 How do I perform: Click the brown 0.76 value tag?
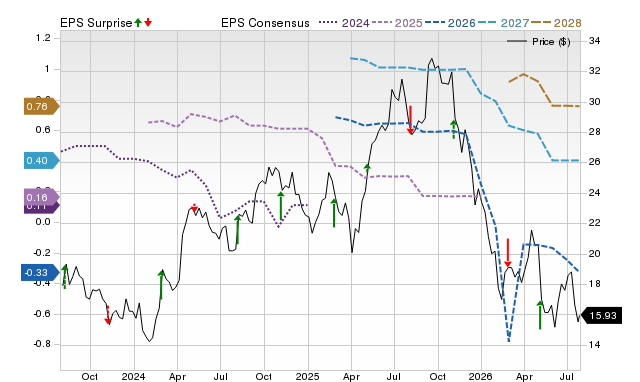point(41,107)
